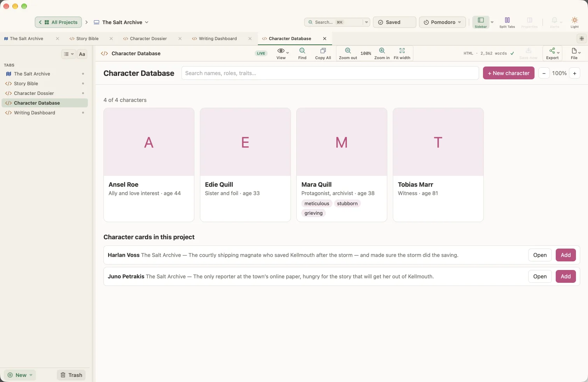The width and height of the screenshot is (588, 382).
Task: Open the Mara Quill character card
Action: tap(342, 165)
